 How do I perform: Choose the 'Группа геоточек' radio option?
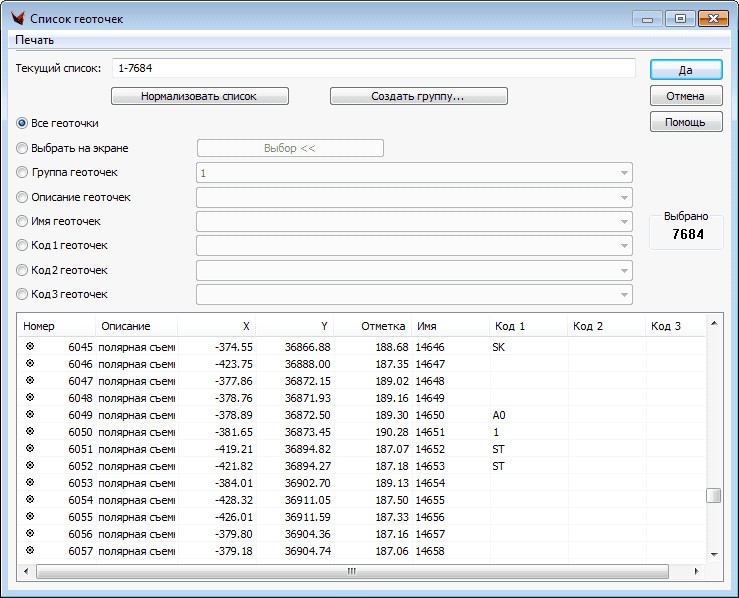click(x=22, y=172)
